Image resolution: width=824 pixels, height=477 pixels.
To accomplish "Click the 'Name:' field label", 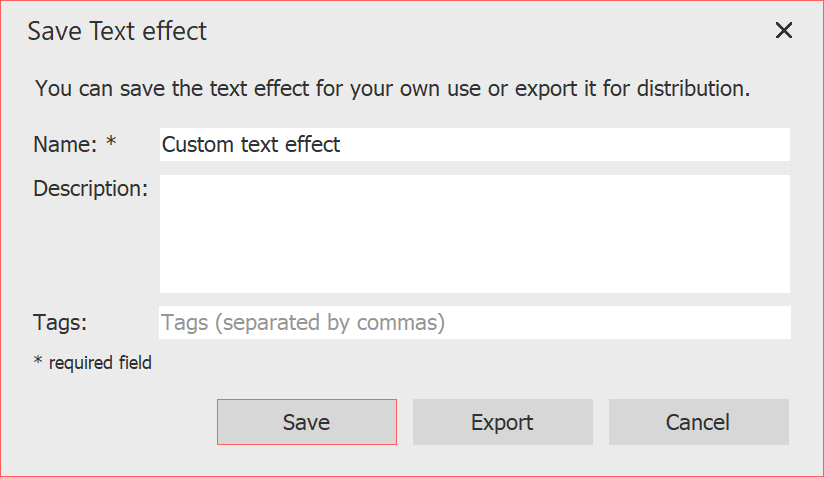I will (63, 145).
